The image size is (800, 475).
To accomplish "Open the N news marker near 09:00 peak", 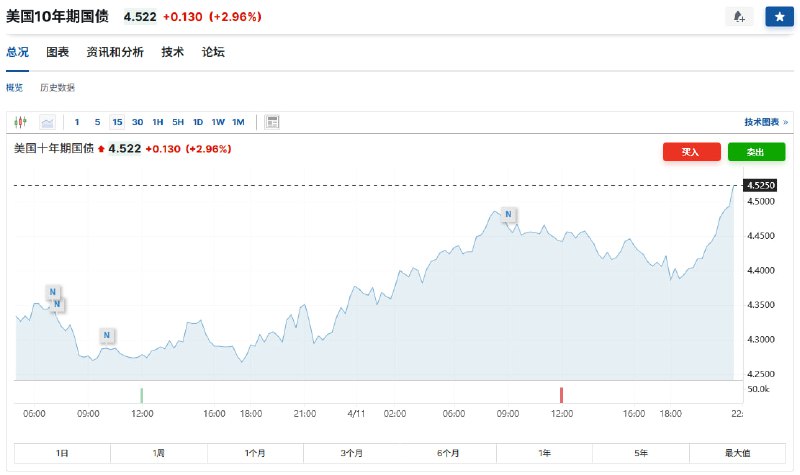I will [508, 214].
